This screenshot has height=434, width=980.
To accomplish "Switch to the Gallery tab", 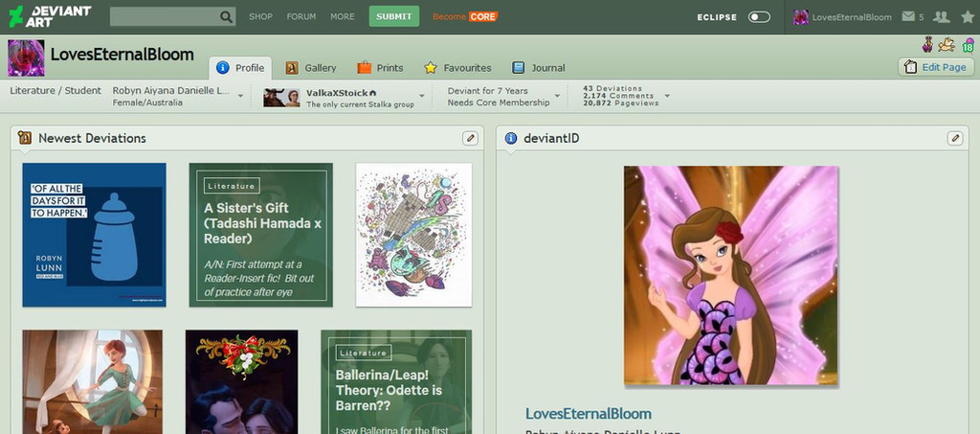I will click(x=311, y=67).
